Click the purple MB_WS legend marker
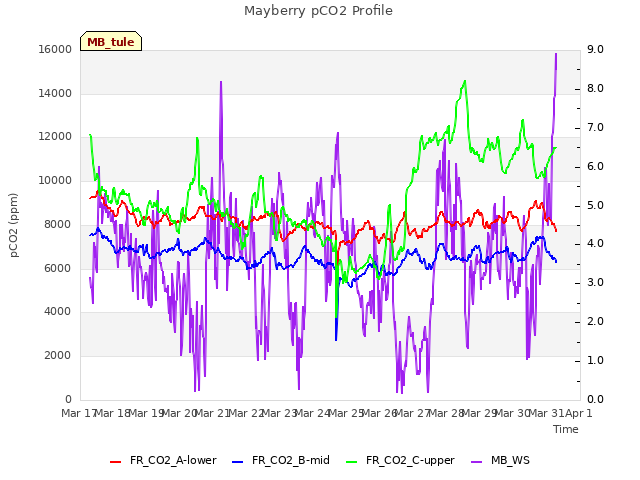Screen dimensions: 640x480 pyautogui.click(x=476, y=462)
